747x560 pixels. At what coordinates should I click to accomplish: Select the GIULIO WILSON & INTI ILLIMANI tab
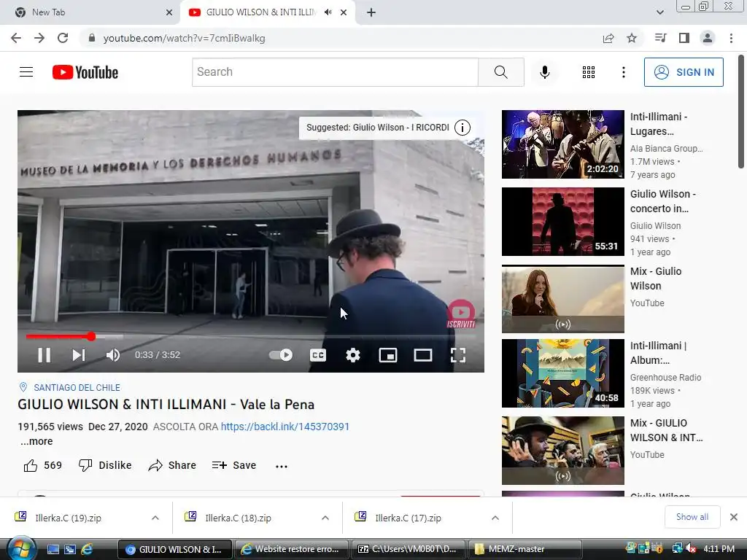(260, 12)
